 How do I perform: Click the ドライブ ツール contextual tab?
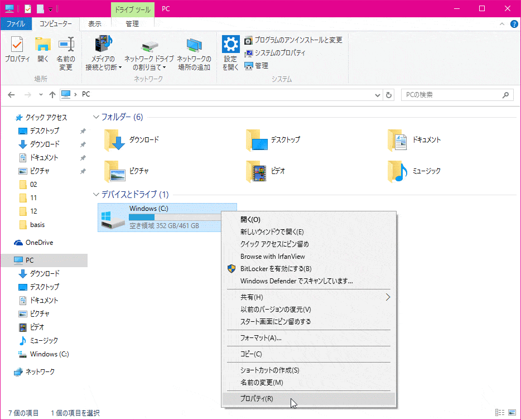point(133,9)
